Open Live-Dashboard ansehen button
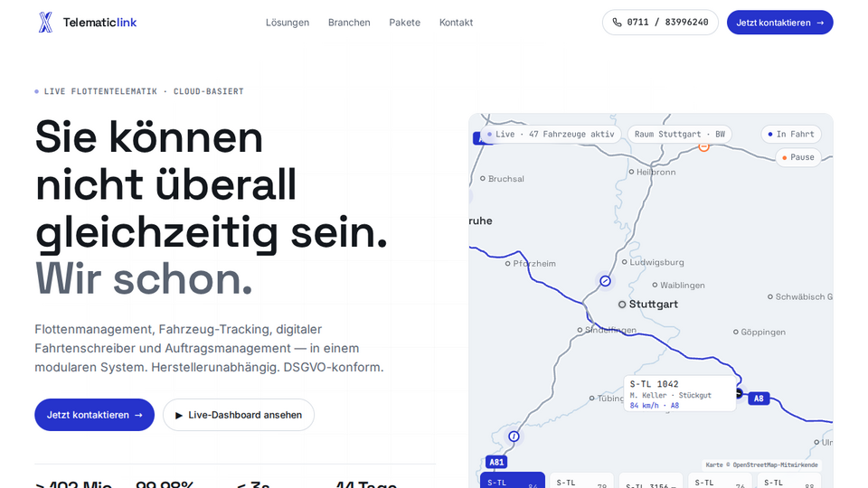This screenshot has height=488, width=868. [x=239, y=415]
